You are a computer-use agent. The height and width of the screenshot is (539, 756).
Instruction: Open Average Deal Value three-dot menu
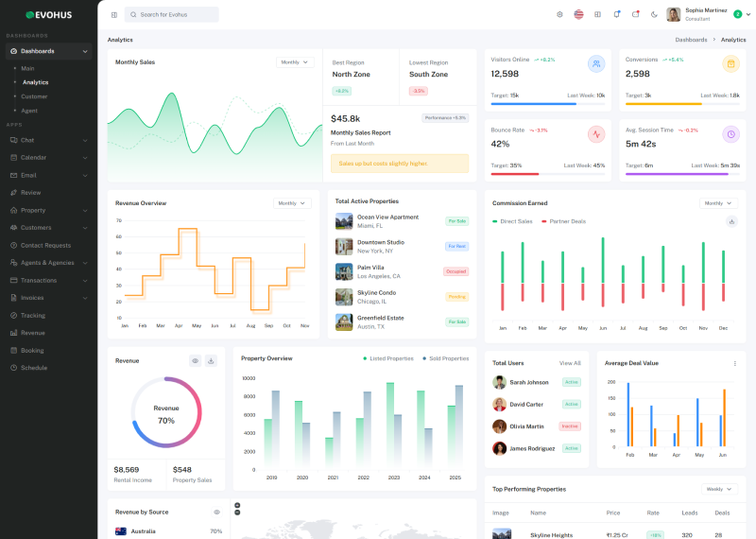coord(734,363)
